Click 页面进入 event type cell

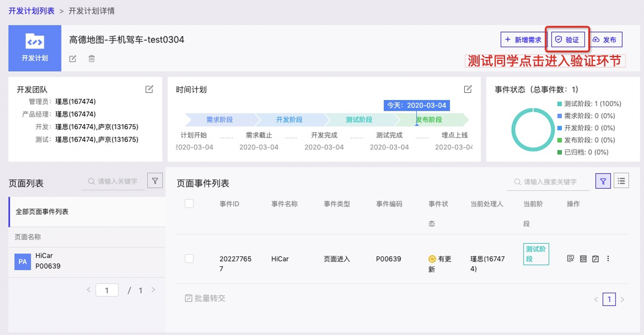pos(337,259)
